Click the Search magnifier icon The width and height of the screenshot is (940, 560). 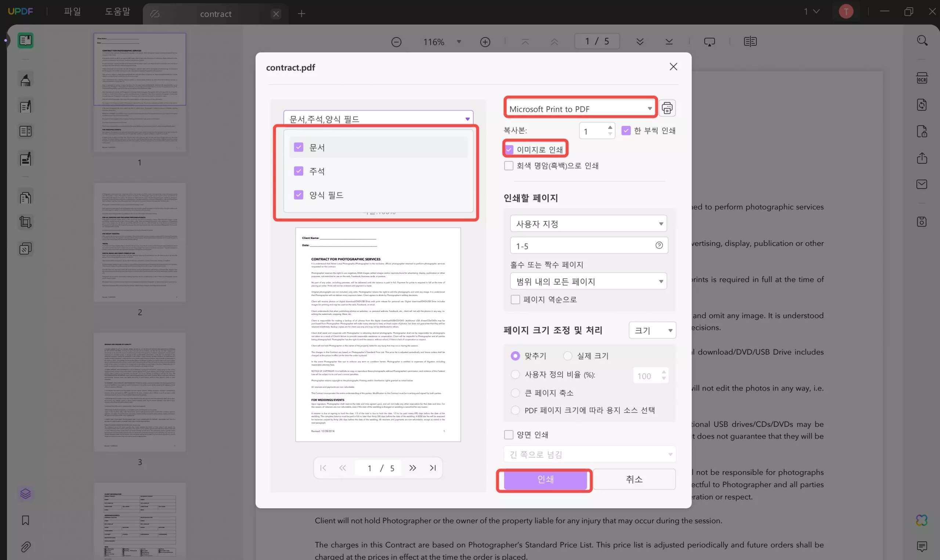click(x=922, y=41)
